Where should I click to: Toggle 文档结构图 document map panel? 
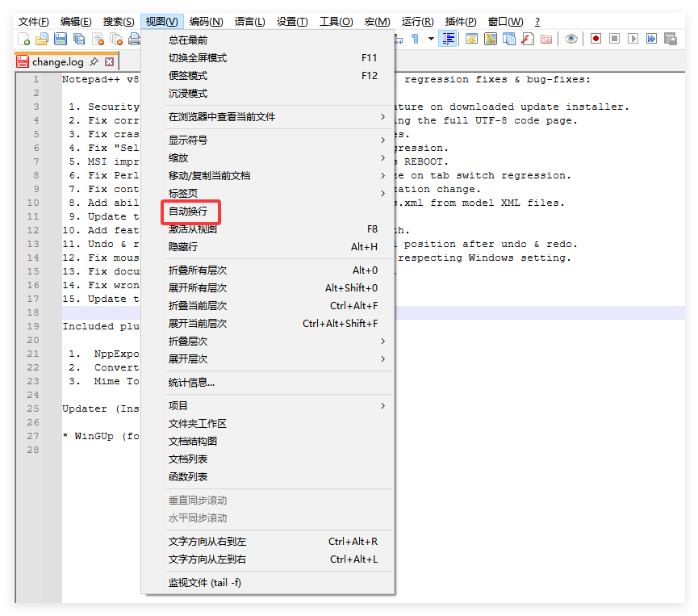268,442
